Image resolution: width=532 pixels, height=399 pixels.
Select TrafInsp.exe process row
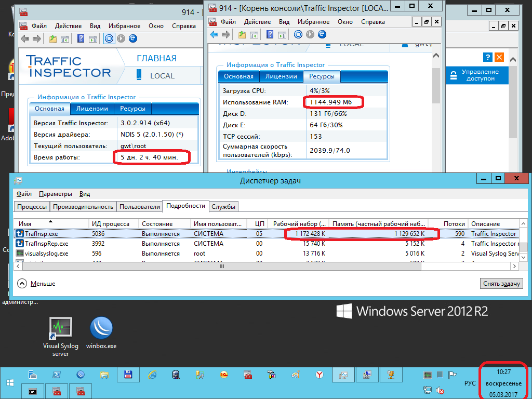point(267,234)
